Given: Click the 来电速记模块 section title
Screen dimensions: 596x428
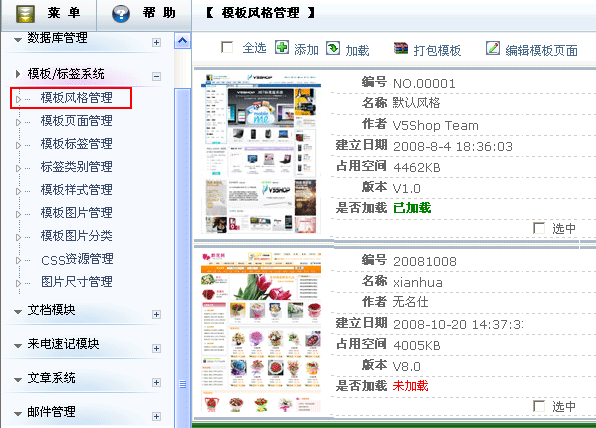Looking at the screenshot, I should [x=63, y=344].
